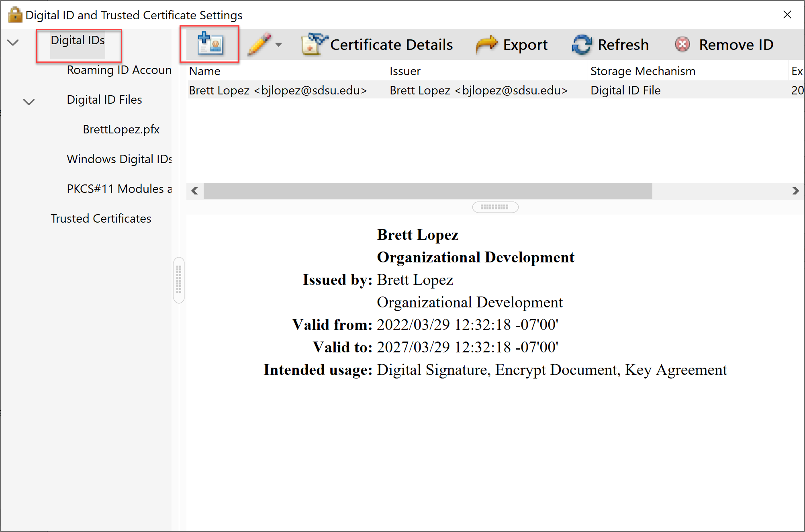This screenshot has width=805, height=532.
Task: Click the pencil Usage Options icon
Action: 259,44
